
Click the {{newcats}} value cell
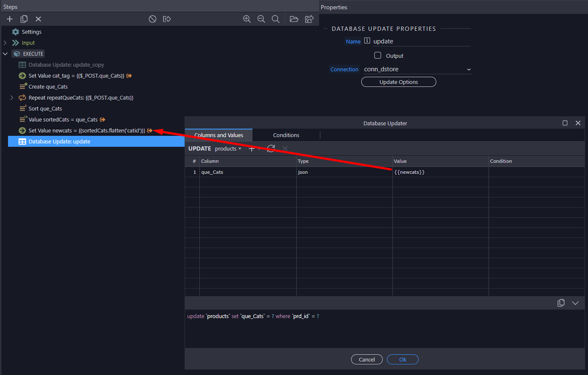pos(440,172)
